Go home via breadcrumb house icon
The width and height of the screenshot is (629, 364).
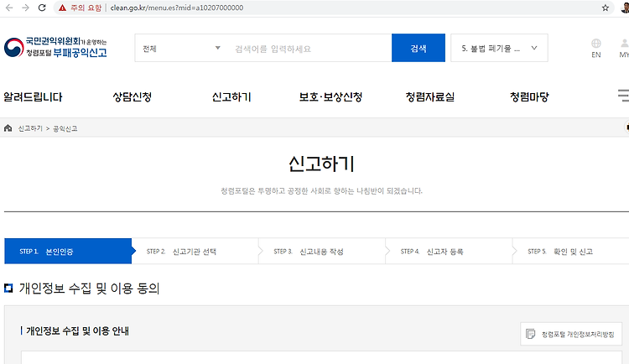(8, 128)
